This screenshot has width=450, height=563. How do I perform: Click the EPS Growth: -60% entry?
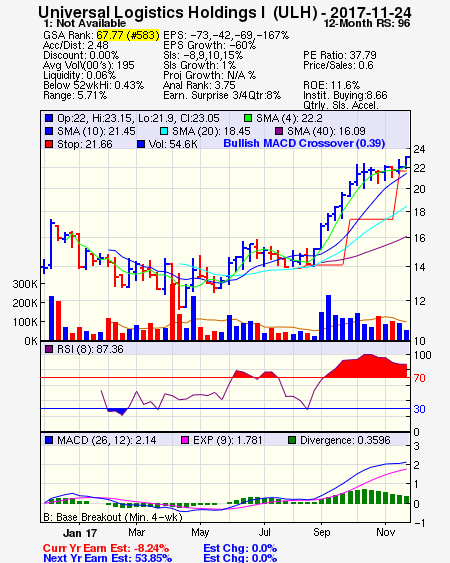[x=209, y=45]
